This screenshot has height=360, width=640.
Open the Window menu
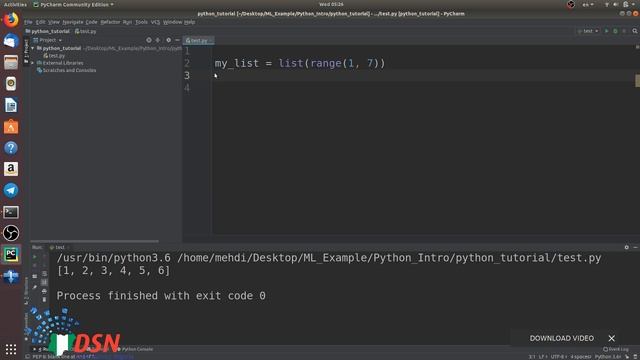[172, 22]
